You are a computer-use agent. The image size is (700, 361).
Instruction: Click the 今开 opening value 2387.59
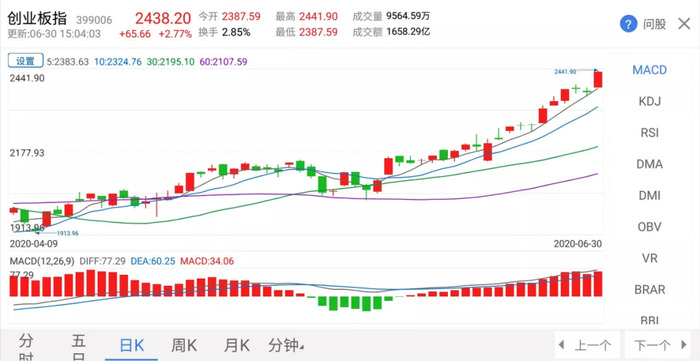click(241, 17)
